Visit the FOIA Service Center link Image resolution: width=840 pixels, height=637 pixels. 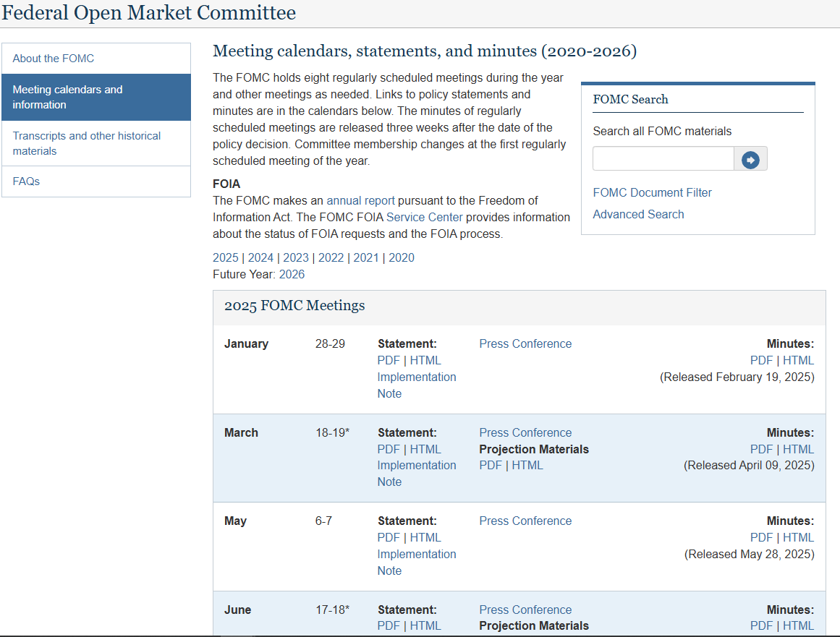point(425,217)
